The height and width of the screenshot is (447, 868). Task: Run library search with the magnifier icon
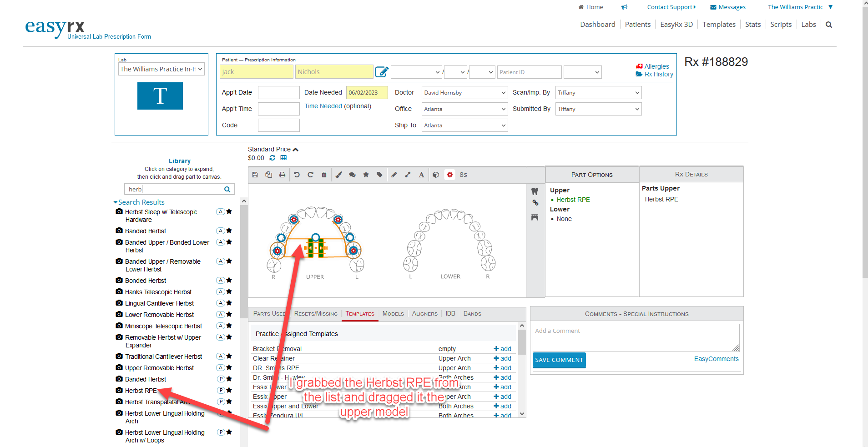[x=227, y=189]
